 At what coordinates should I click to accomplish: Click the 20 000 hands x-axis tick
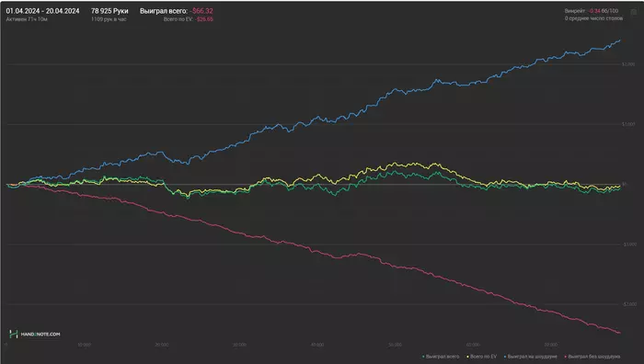[162, 345]
